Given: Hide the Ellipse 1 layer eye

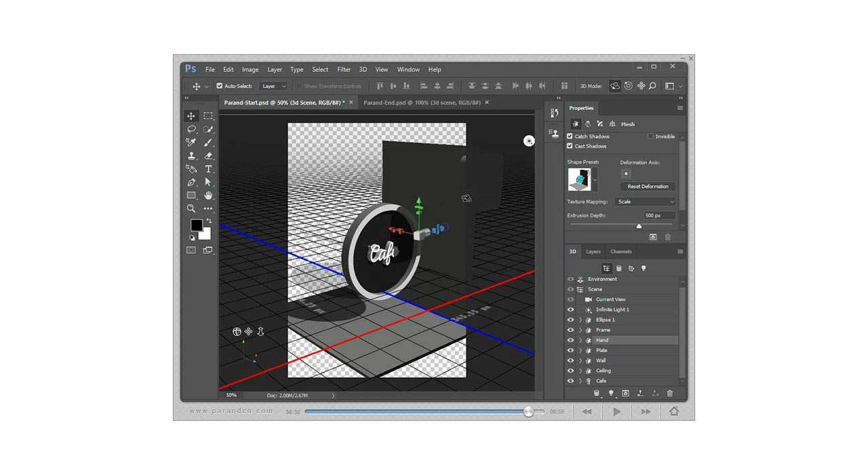Looking at the screenshot, I should point(570,320).
